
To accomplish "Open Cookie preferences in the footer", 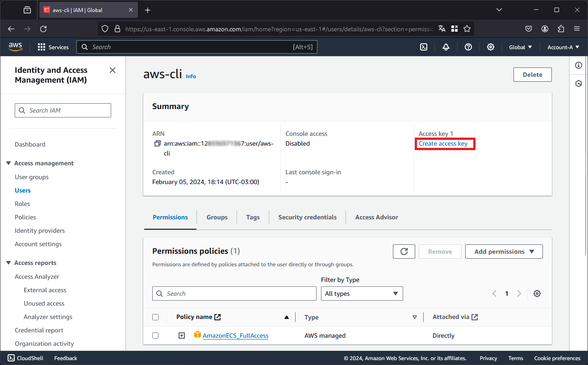I will (557, 358).
